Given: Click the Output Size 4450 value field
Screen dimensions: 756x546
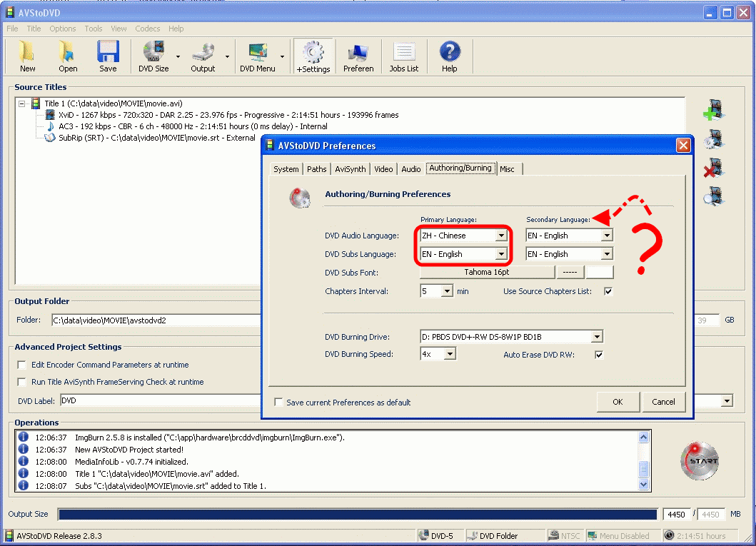Looking at the screenshot, I should 676,515.
